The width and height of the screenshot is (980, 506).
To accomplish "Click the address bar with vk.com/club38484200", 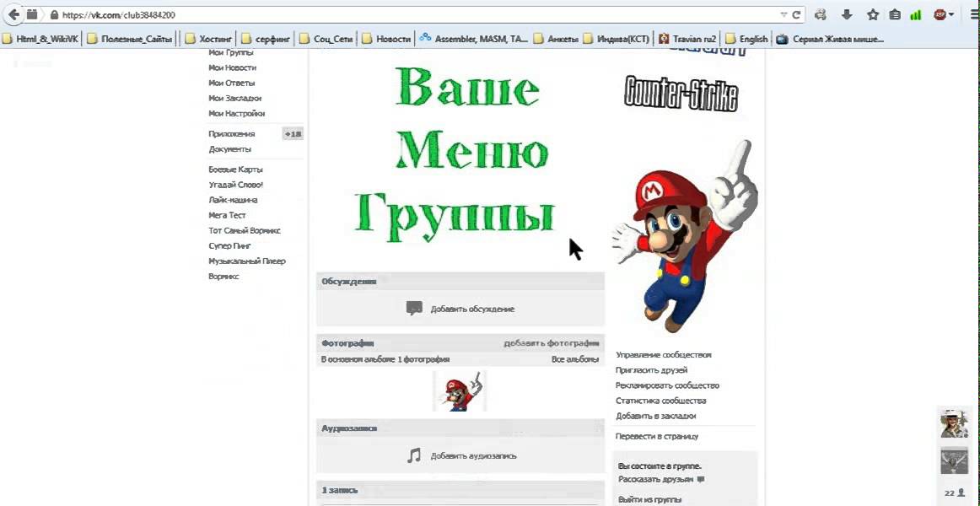I will 412,14.
